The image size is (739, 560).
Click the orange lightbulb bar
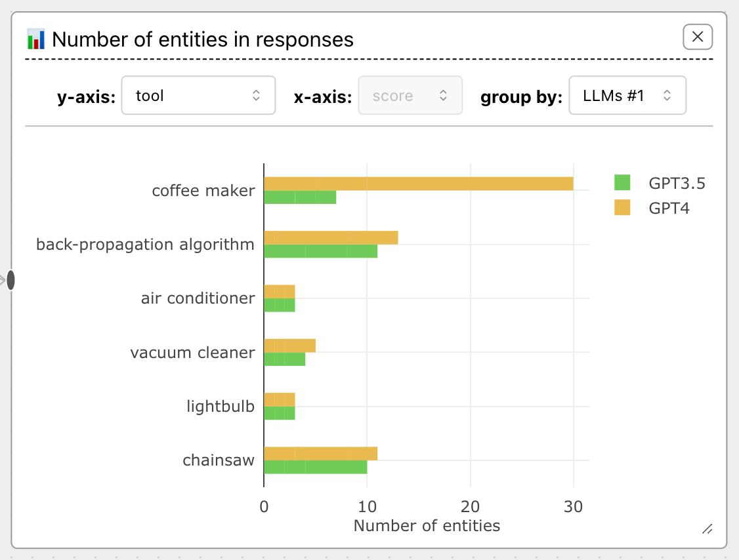click(x=279, y=399)
